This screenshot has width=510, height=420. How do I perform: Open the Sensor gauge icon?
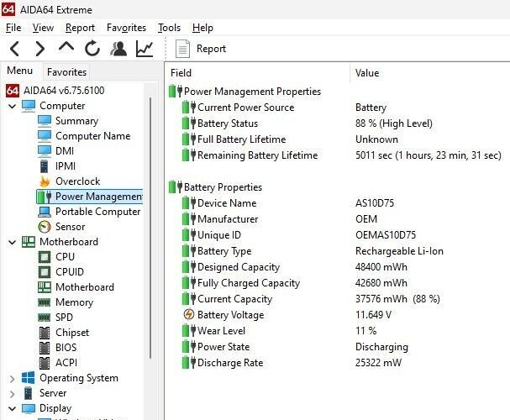(x=45, y=227)
